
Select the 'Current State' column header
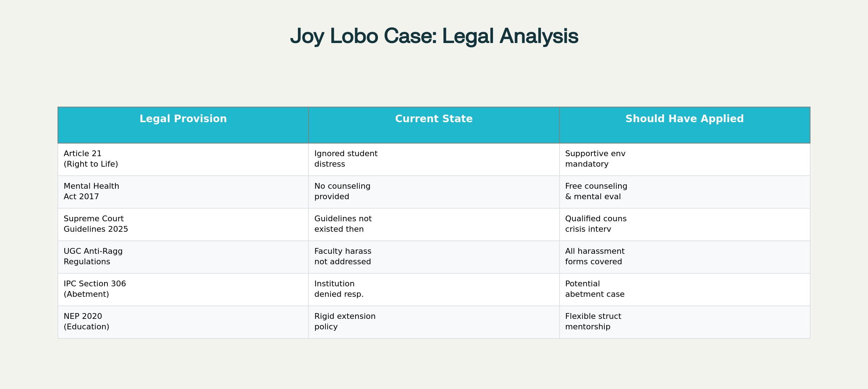tap(434, 119)
